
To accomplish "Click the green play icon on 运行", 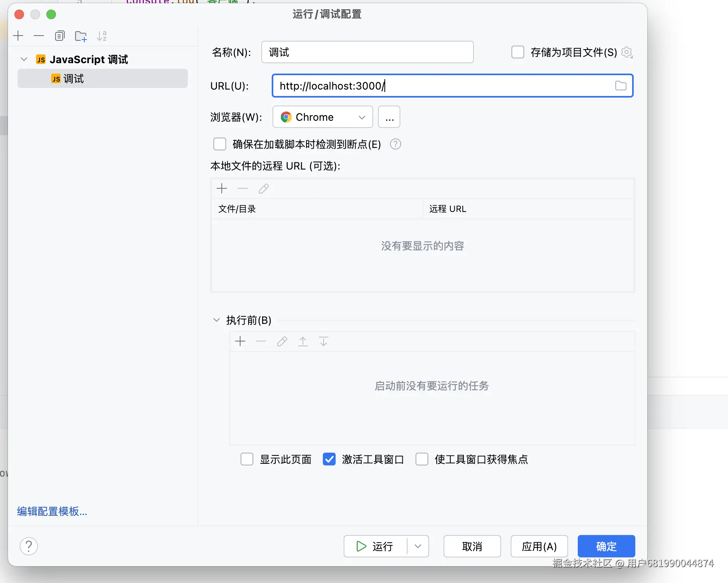I will 361,546.
